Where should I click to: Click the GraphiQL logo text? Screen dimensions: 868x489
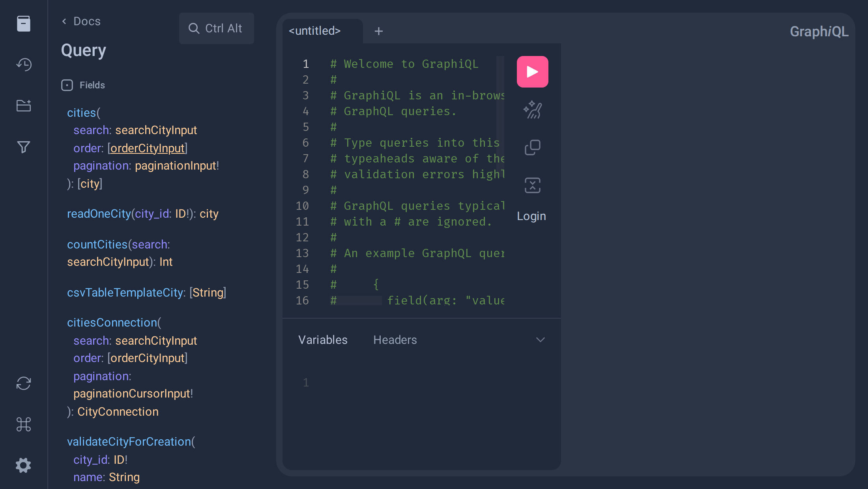pos(819,32)
